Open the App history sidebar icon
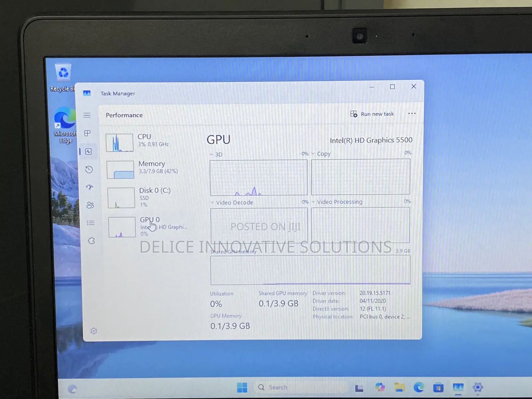This screenshot has width=532, height=399. (x=89, y=170)
